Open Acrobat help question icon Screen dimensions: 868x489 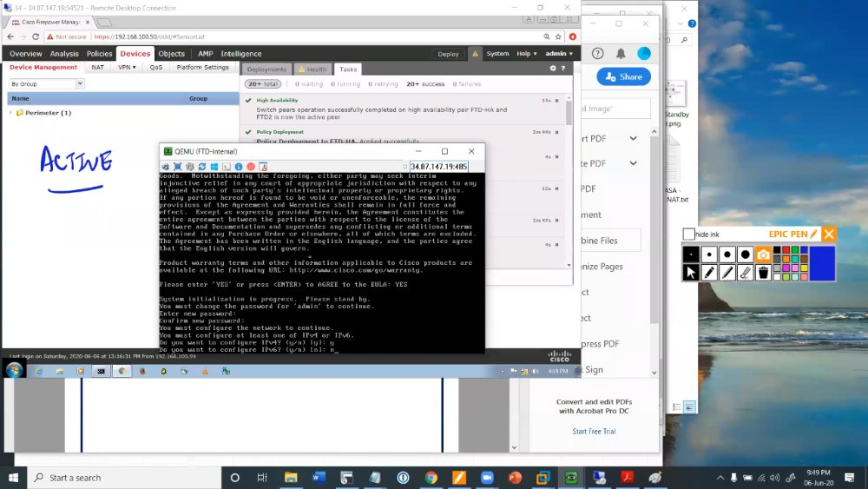coord(597,53)
